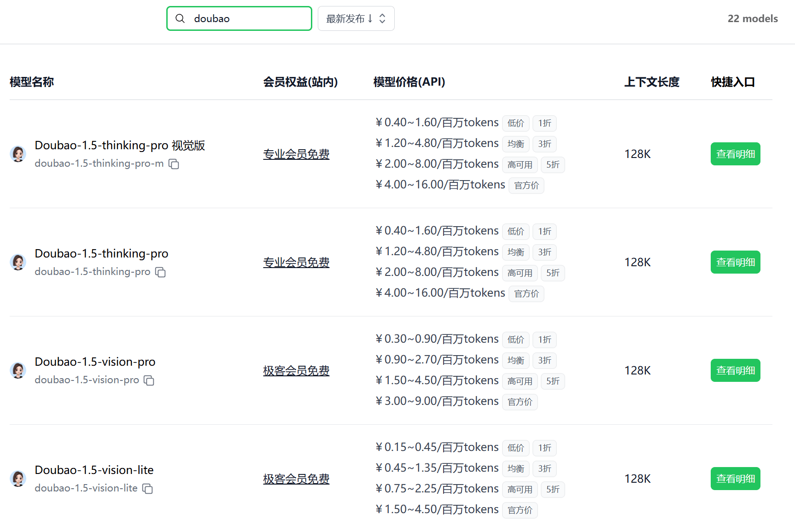The height and width of the screenshot is (532, 795).
Task: Click the 快捷入口 column header
Action: [x=733, y=82]
